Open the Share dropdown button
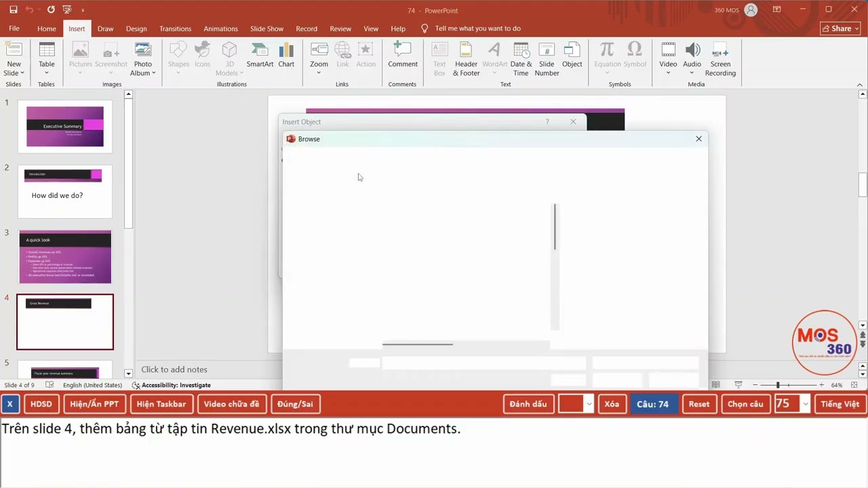868x488 pixels. coord(840,28)
